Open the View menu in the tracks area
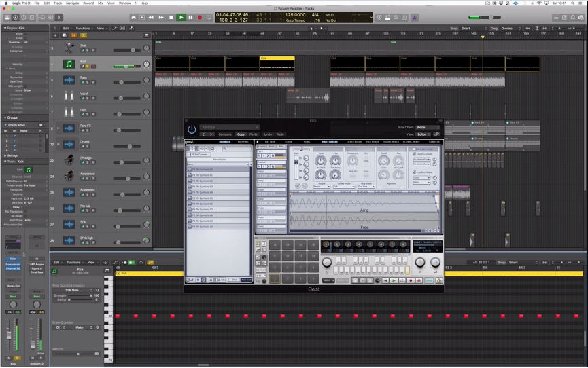This screenshot has height=368, width=588. click(x=101, y=28)
